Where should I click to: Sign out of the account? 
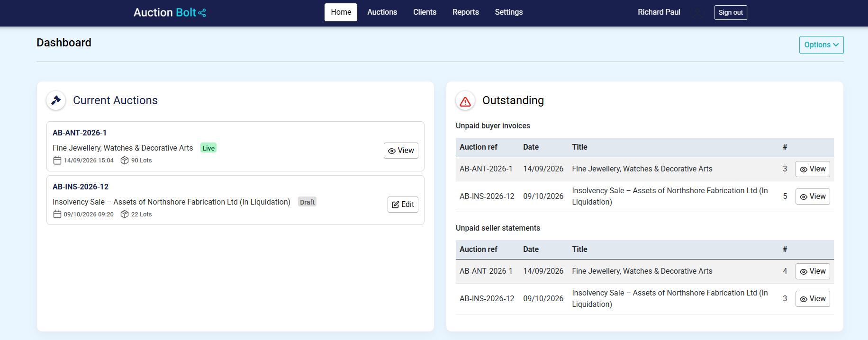(731, 13)
